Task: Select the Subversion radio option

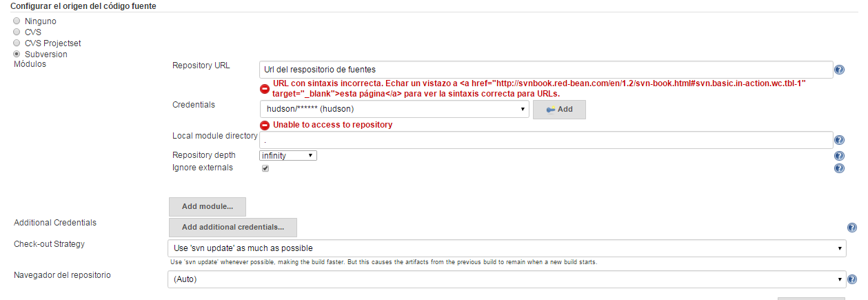Action: 17,54
